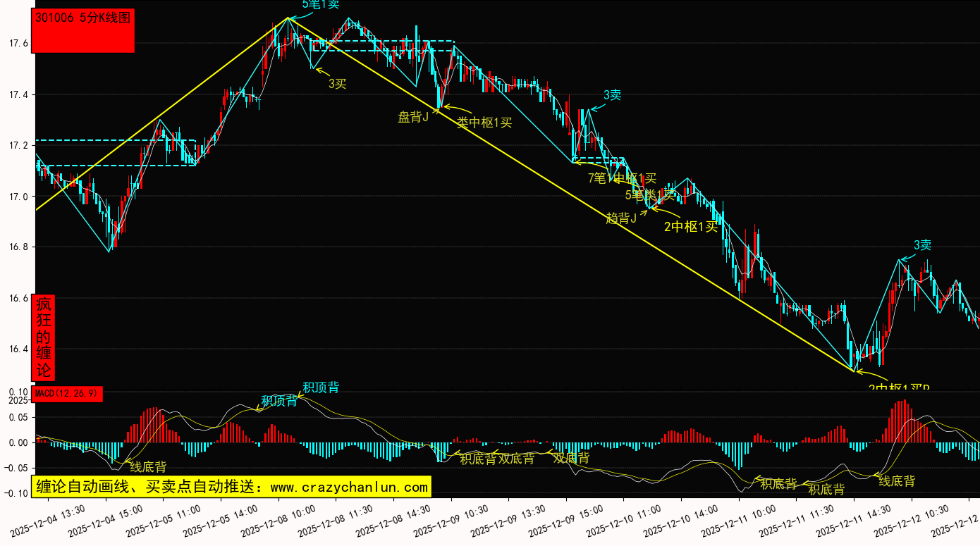The width and height of the screenshot is (980, 546).
Task: Click the 3卖 label at December 12 peak
Action: click(x=922, y=245)
